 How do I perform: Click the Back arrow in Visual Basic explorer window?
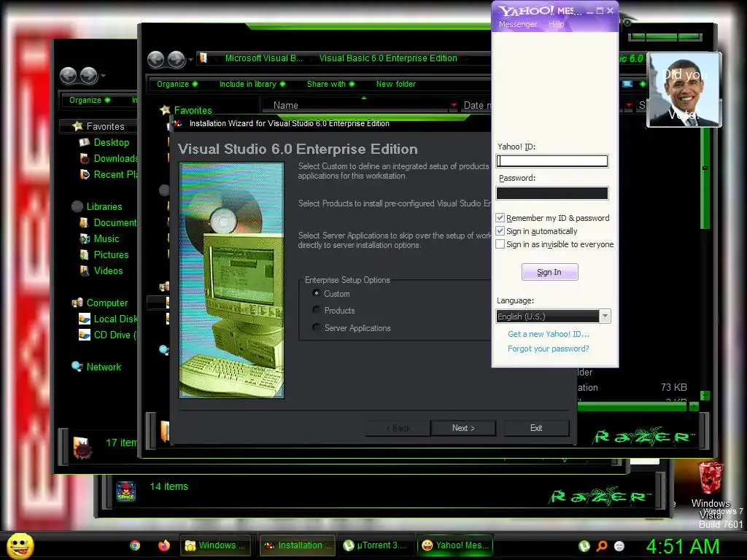(156, 60)
